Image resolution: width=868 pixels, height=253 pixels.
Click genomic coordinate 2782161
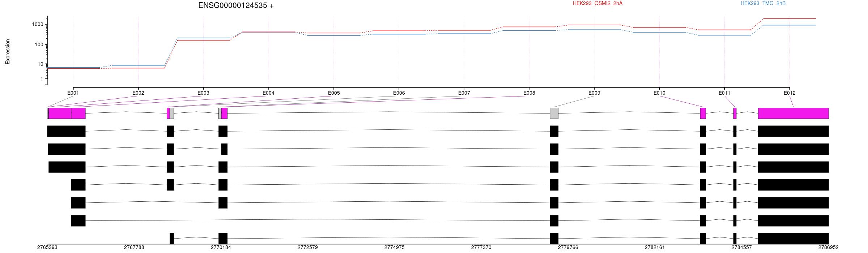(655, 248)
